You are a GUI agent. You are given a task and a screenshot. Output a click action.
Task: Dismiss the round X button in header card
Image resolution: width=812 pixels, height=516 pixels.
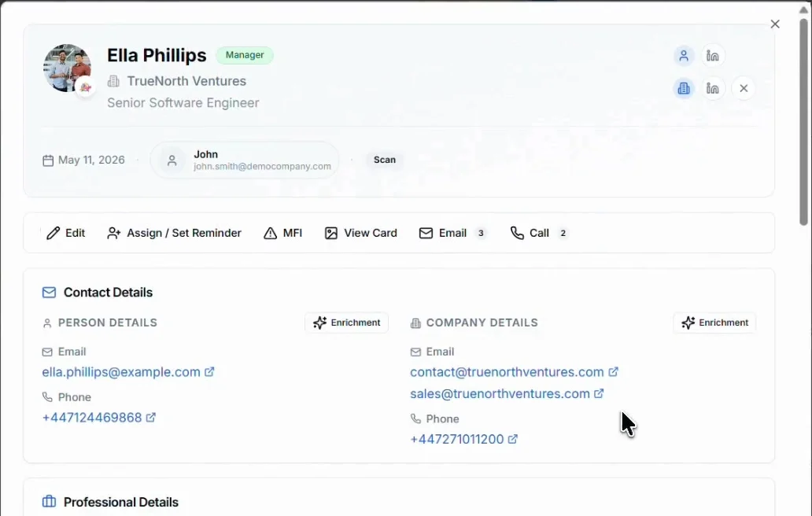(x=744, y=89)
